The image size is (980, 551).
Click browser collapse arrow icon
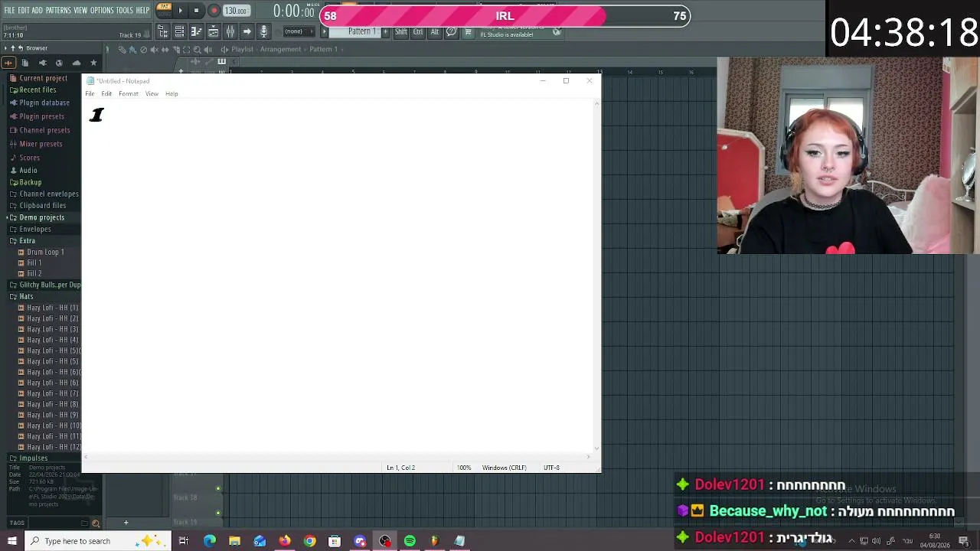[5, 48]
